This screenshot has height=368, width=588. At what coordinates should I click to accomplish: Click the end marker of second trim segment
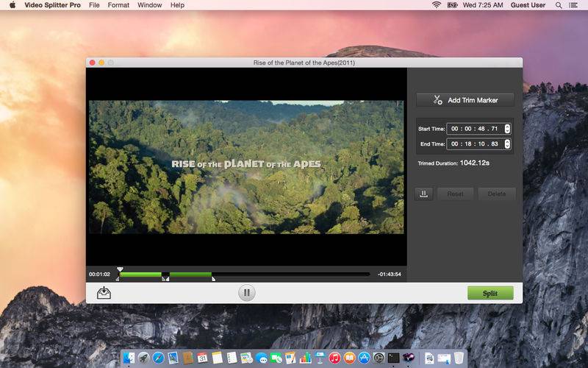(x=213, y=279)
